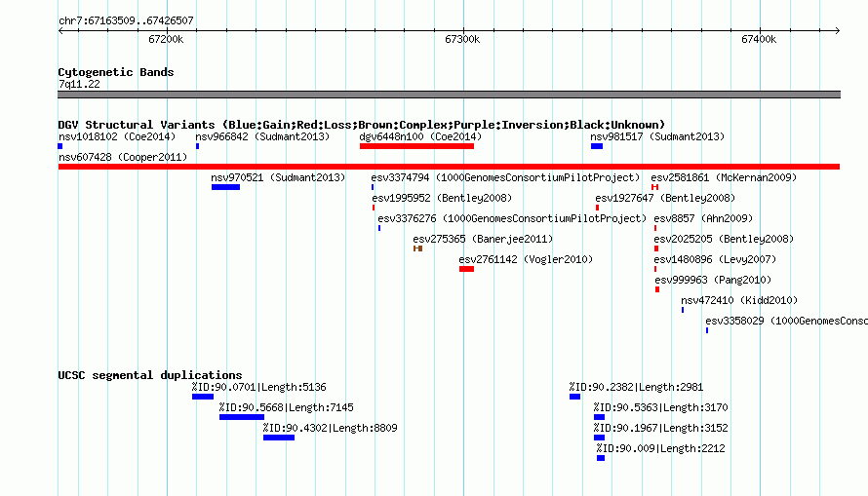Image resolution: width=868 pixels, height=496 pixels.
Task: Open the esv3376276 variant label
Action: pos(512,218)
